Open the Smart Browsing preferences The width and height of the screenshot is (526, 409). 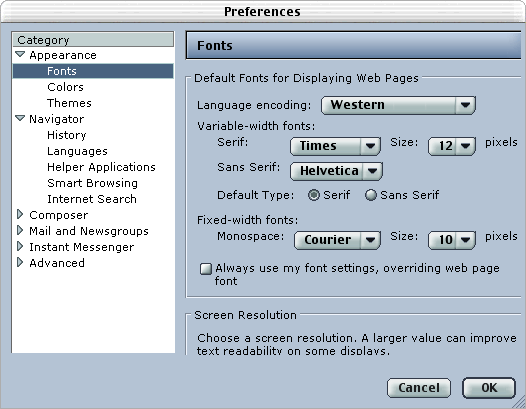92,183
